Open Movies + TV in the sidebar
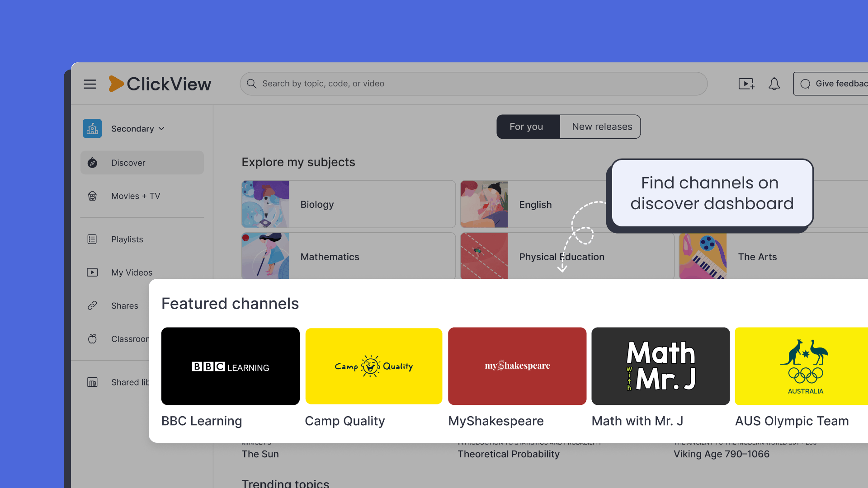Viewport: 868px width, 488px height. (x=142, y=196)
